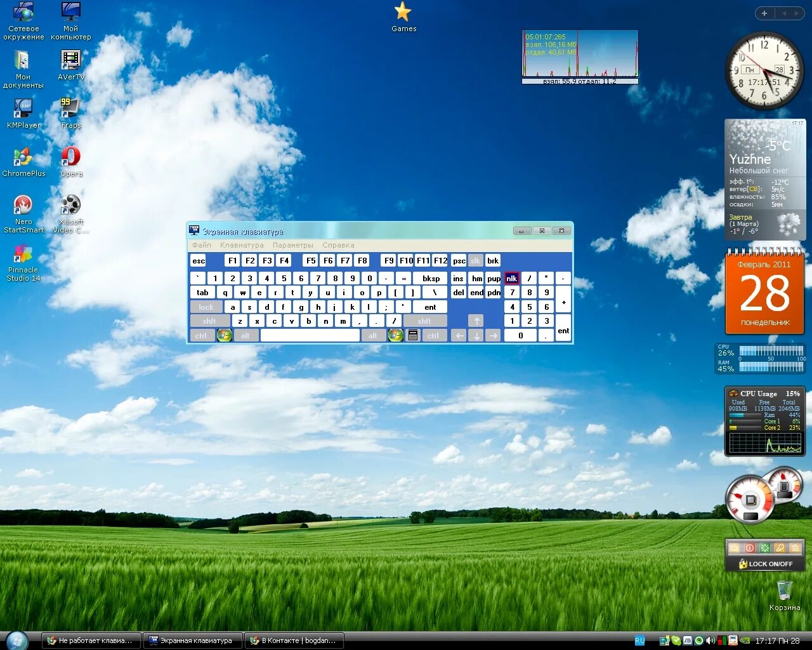Toggle Num Lock with the nlk key
This screenshot has height=650, width=812.
512,278
